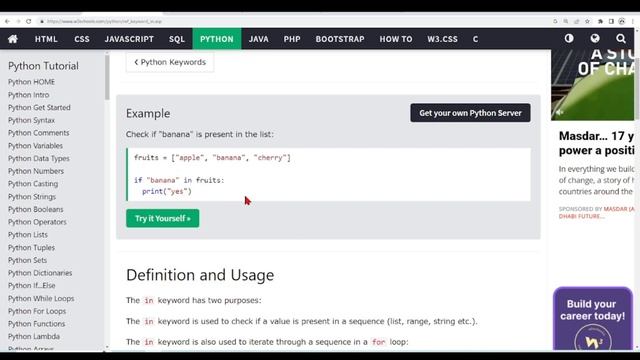Click the Definition and Usage heading
Image resolution: width=640 pixels, height=360 pixels.
tap(200, 275)
